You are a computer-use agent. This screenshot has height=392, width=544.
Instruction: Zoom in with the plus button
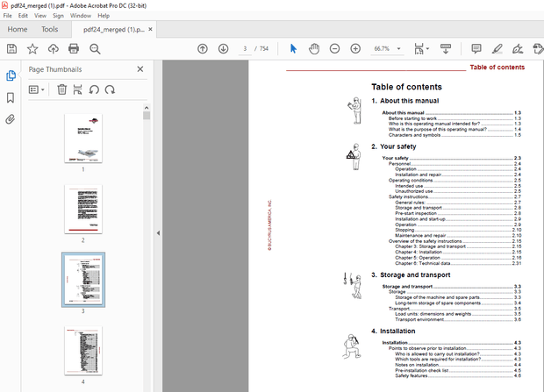point(355,48)
